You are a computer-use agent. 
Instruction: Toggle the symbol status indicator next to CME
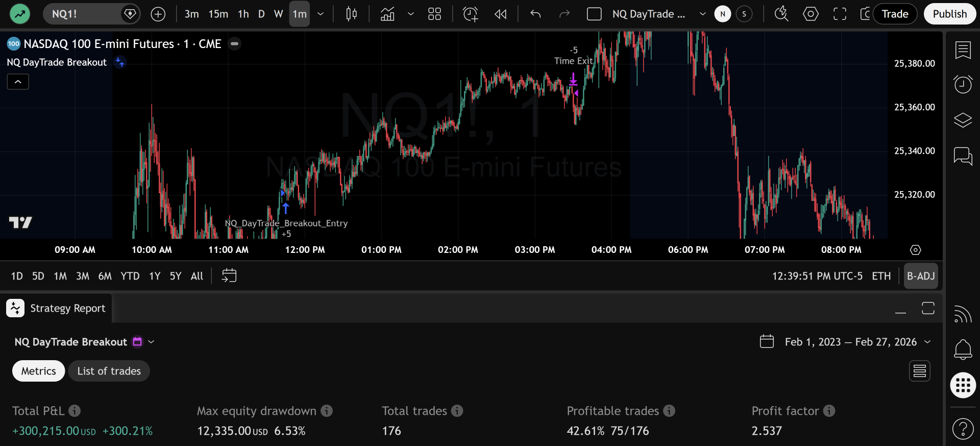(235, 44)
